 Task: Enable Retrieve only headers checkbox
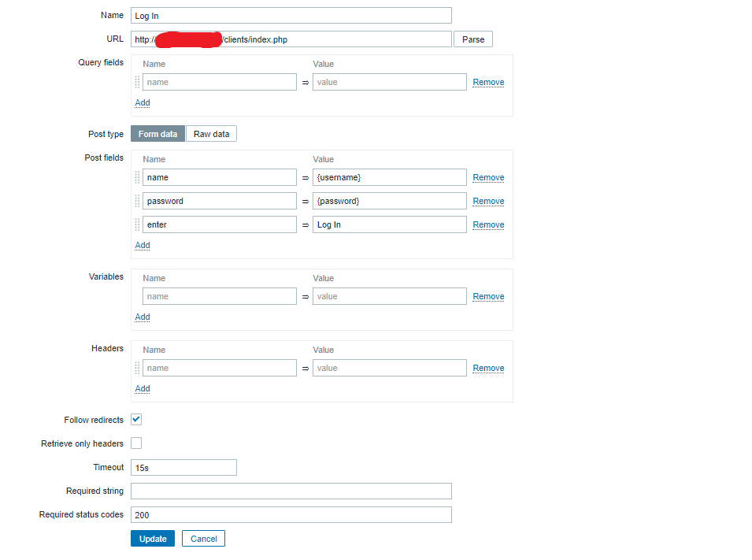coord(136,443)
